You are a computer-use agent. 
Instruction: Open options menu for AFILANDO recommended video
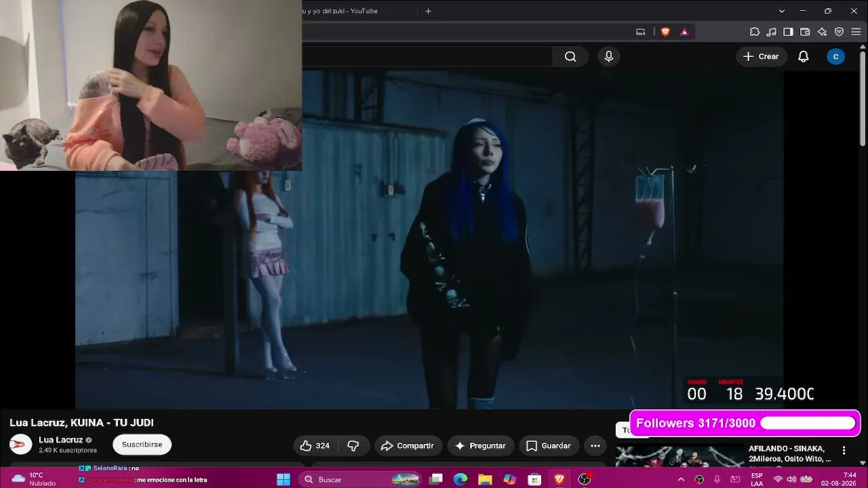pyautogui.click(x=844, y=450)
